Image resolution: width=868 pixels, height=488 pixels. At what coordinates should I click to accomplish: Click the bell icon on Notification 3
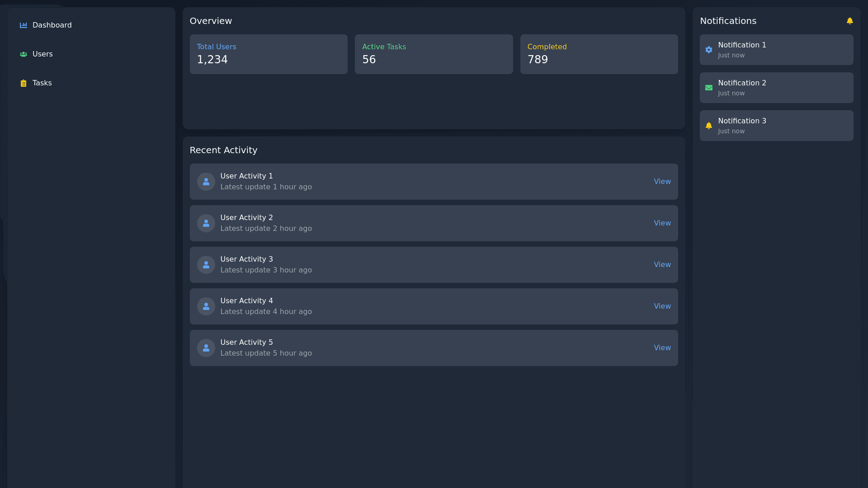click(708, 126)
